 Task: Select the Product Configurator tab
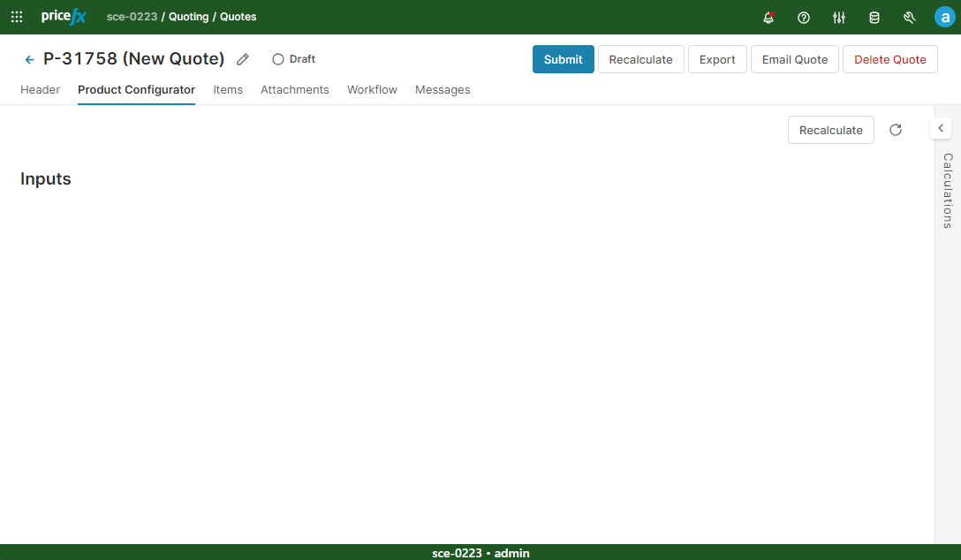click(x=136, y=89)
